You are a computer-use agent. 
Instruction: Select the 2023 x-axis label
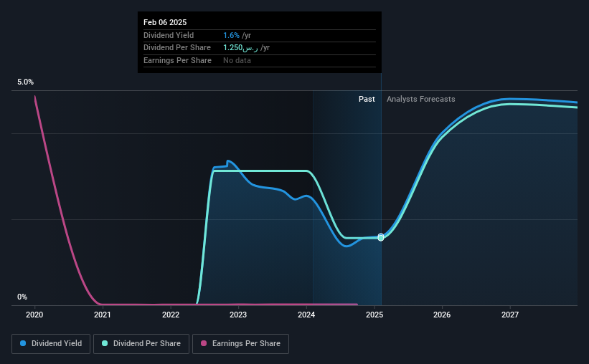tap(238, 315)
